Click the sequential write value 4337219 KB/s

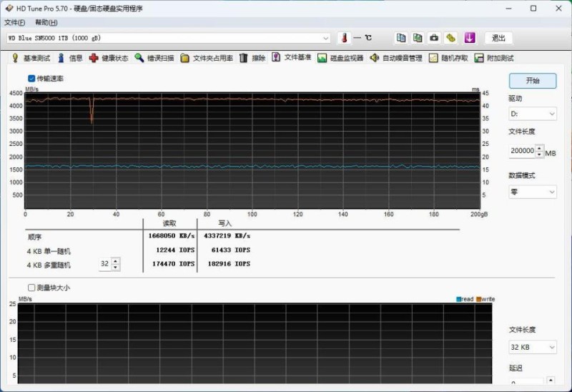tap(227, 236)
